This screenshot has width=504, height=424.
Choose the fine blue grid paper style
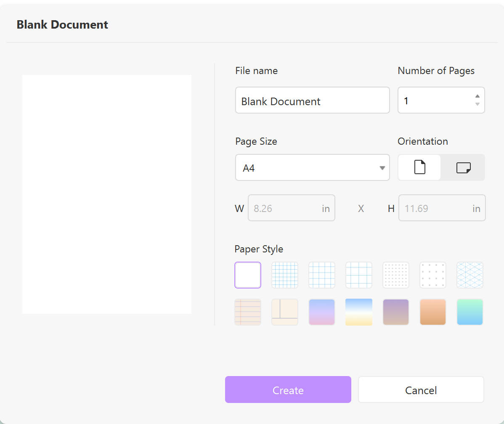tap(285, 275)
